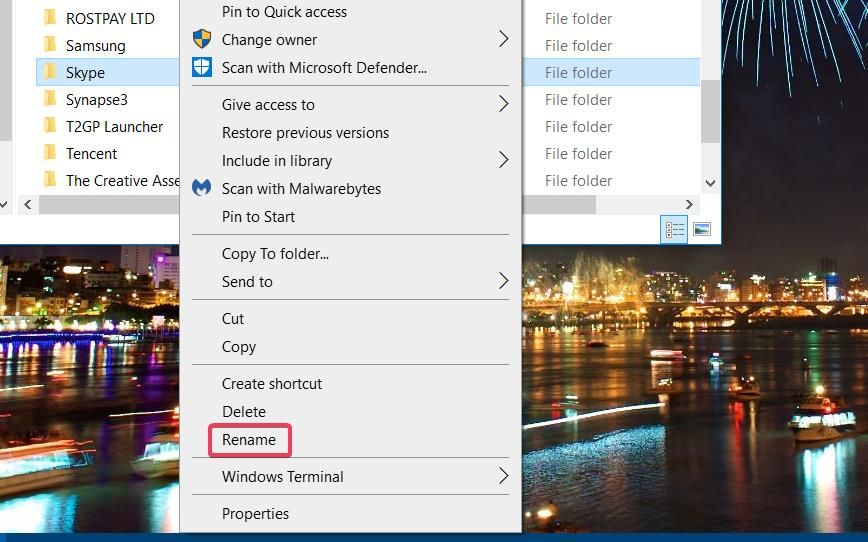Choose Cut from the context menu
This screenshot has height=542, width=868.
[x=232, y=319]
